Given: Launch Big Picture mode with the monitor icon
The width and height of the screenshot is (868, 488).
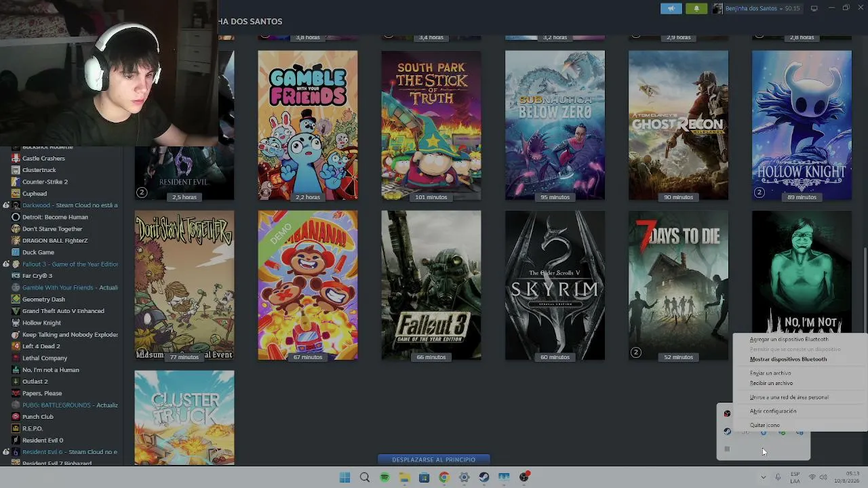Looking at the screenshot, I should [x=814, y=8].
